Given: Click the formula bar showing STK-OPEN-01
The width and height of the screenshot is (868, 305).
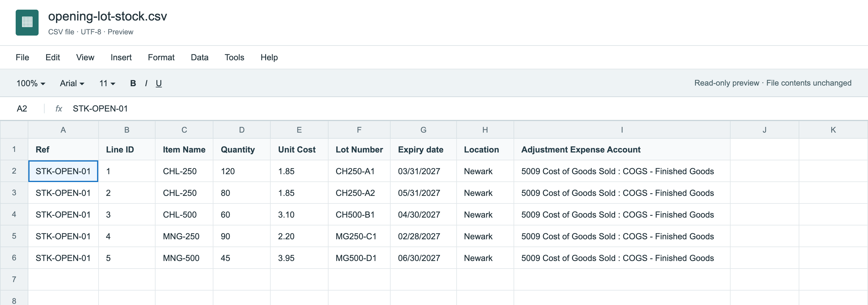Looking at the screenshot, I should point(100,108).
